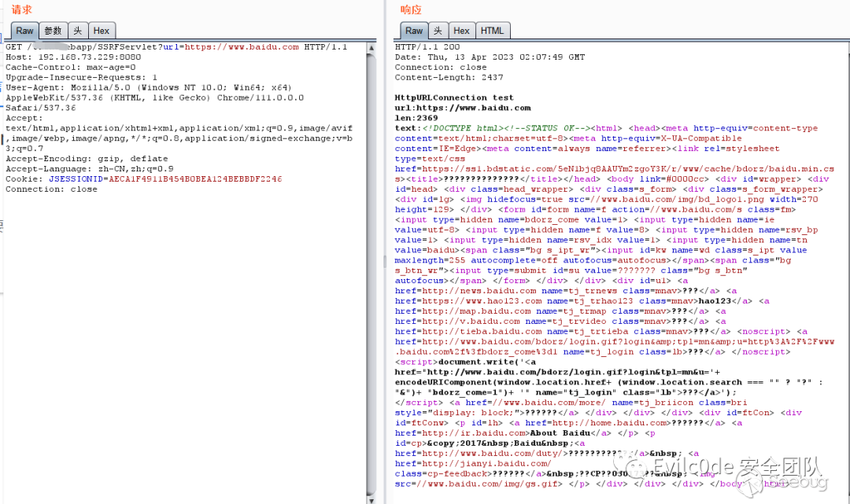
Task: Click the encodeURIComponent script line
Action: coord(608,382)
